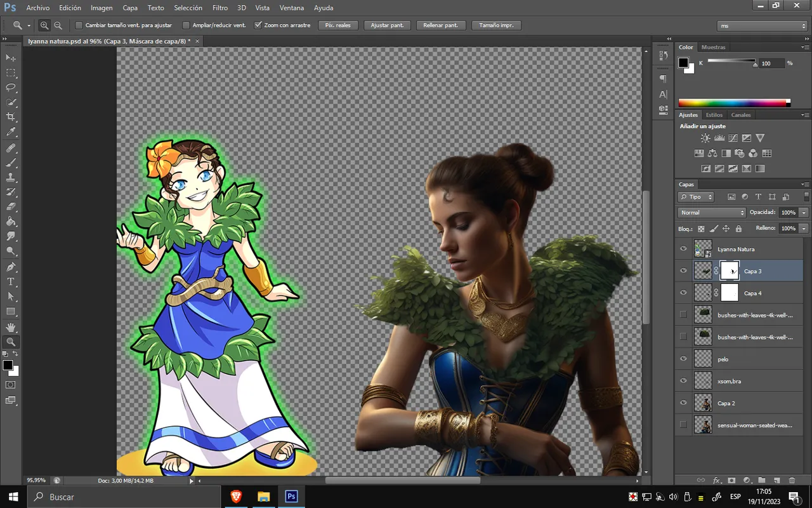The height and width of the screenshot is (508, 812).
Task: Filter layers by text type
Action: [x=758, y=197]
